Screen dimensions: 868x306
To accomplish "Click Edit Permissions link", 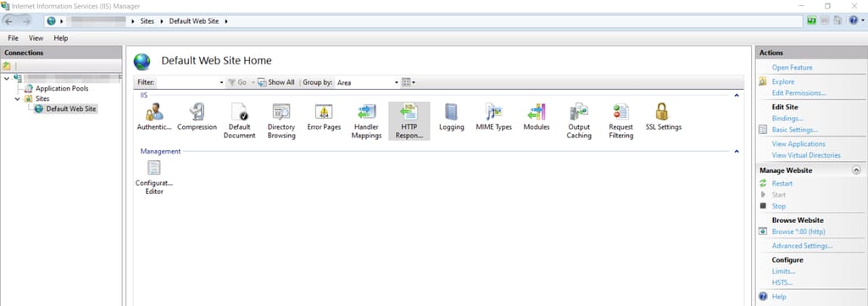I will point(798,93).
